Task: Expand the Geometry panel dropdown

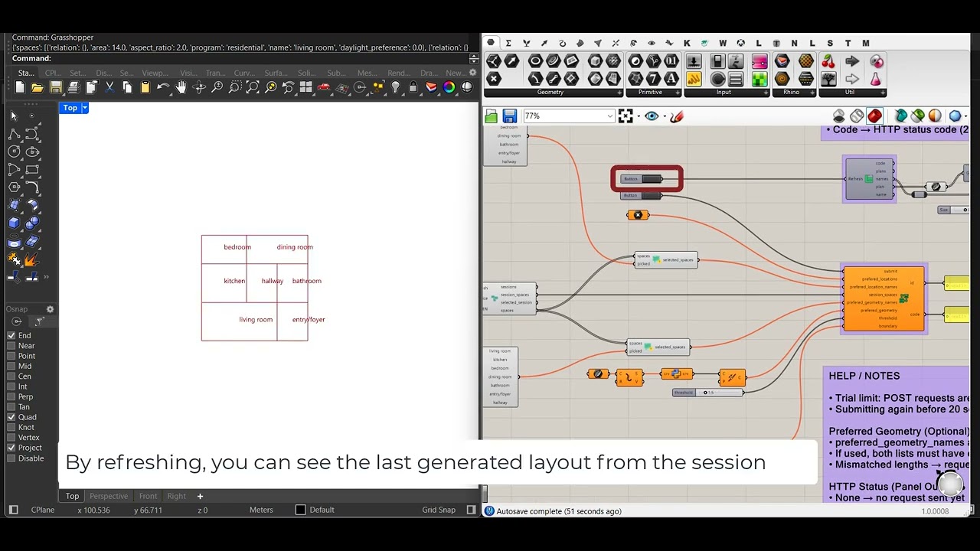Action: point(619,93)
